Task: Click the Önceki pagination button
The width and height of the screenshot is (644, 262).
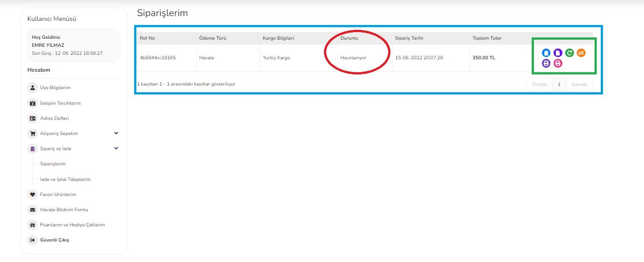Action: point(539,84)
